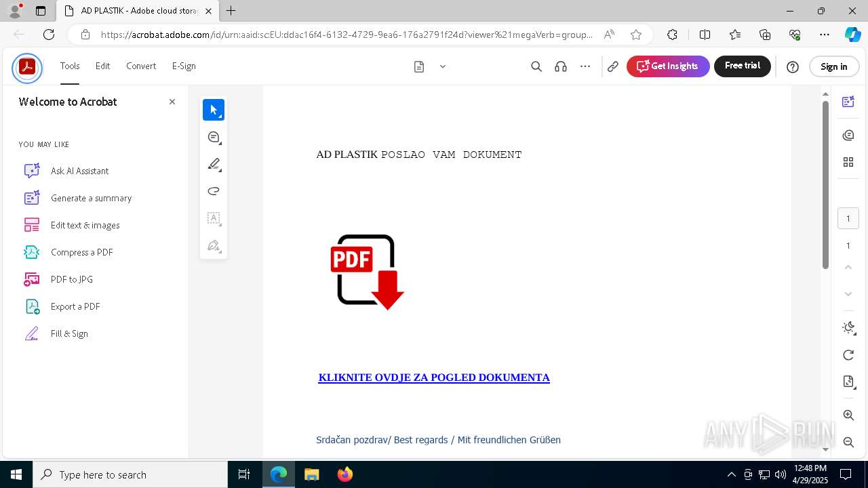Open the comments panel icon on right rail
The width and height of the screenshot is (868, 488).
tap(848, 135)
